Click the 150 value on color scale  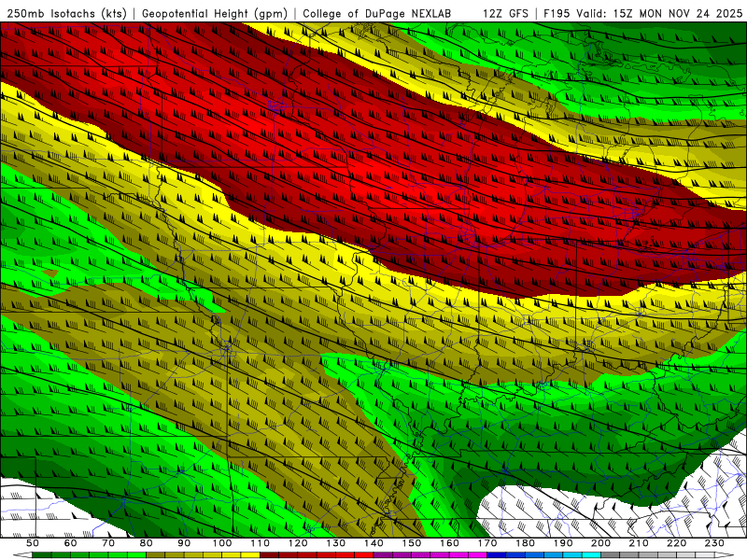point(412,543)
